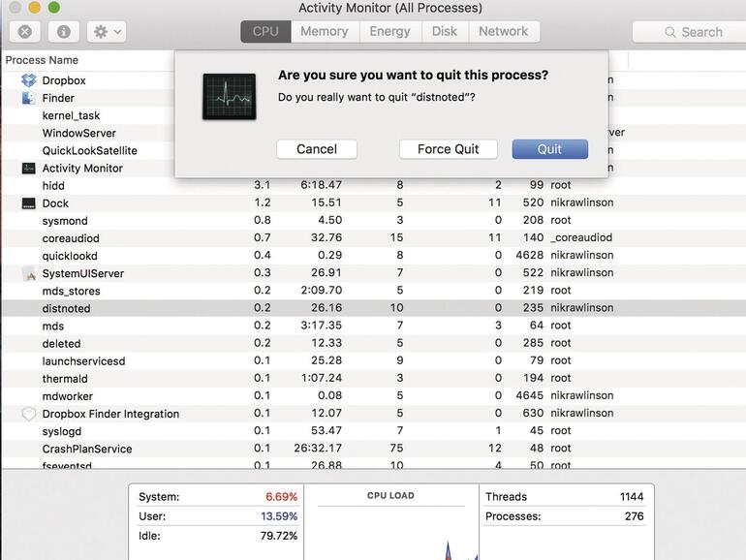This screenshot has height=560, width=746.
Task: Select the CrashPlanService process
Action: point(87,450)
